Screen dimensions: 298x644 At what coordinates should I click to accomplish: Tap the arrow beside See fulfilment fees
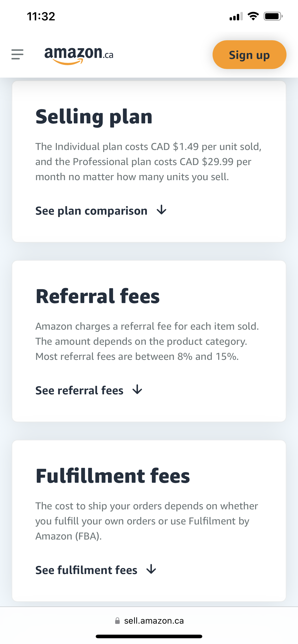pyautogui.click(x=151, y=569)
